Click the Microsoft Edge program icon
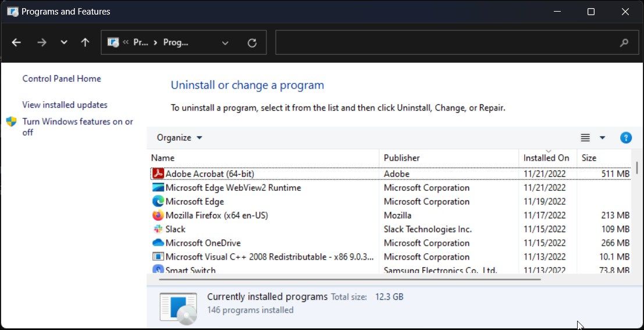644x330 pixels. [158, 201]
